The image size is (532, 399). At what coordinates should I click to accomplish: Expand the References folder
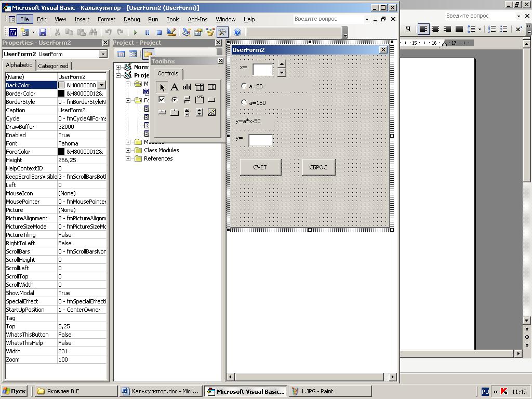coord(128,159)
